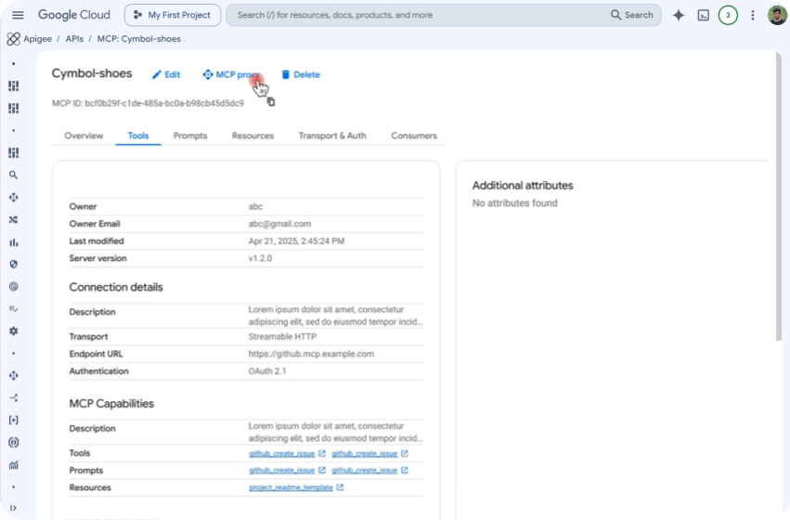Click the target circle sidebar icon
This screenshot has width=790, height=532.
14,287
